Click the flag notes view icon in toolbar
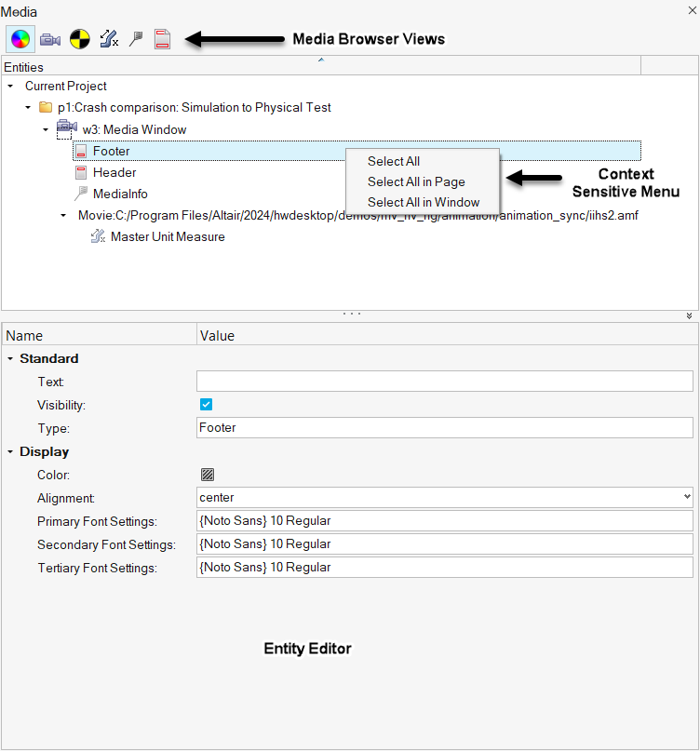Screen dimensions: 700x751 [136, 39]
